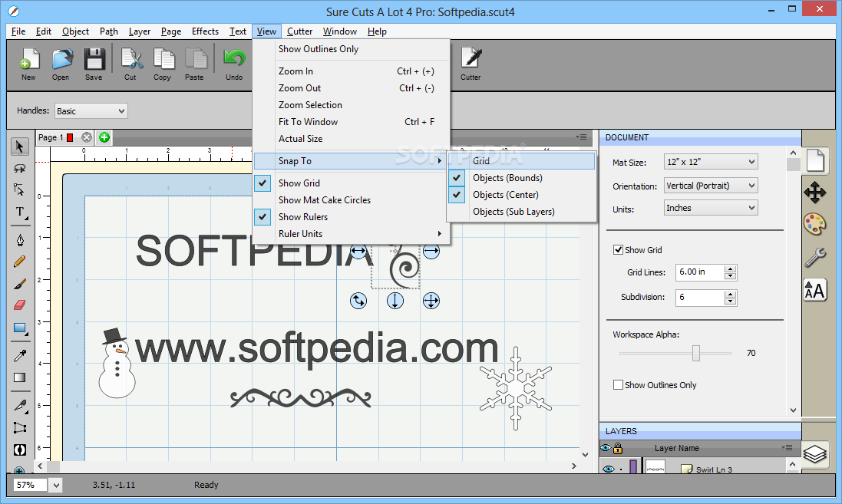Decrease the Subdivision stepper value

(x=730, y=301)
